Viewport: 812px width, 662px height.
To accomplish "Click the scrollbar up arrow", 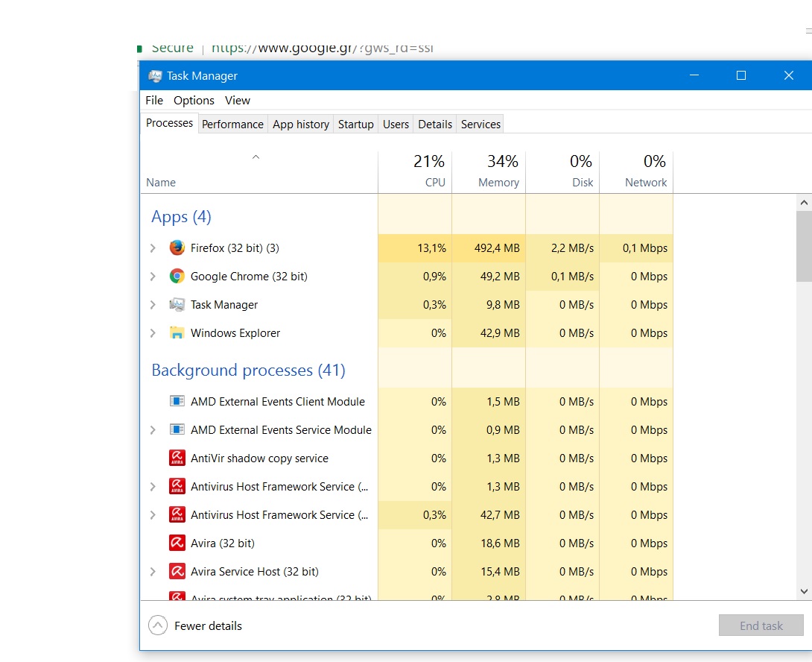I will click(x=804, y=203).
